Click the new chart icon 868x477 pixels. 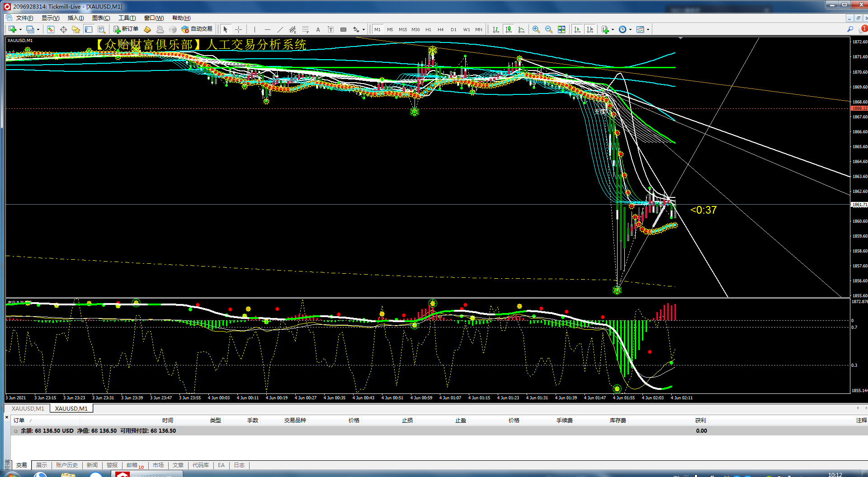pos(12,29)
